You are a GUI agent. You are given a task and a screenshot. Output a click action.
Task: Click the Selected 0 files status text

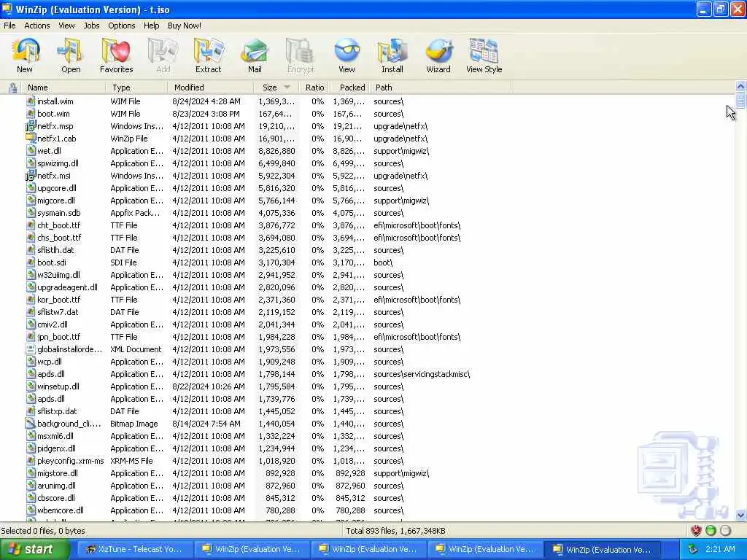point(43,531)
